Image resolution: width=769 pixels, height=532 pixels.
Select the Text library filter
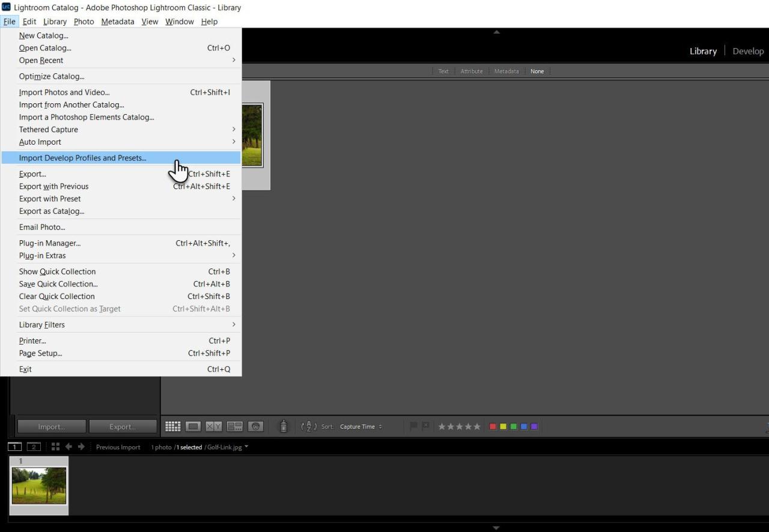(443, 71)
